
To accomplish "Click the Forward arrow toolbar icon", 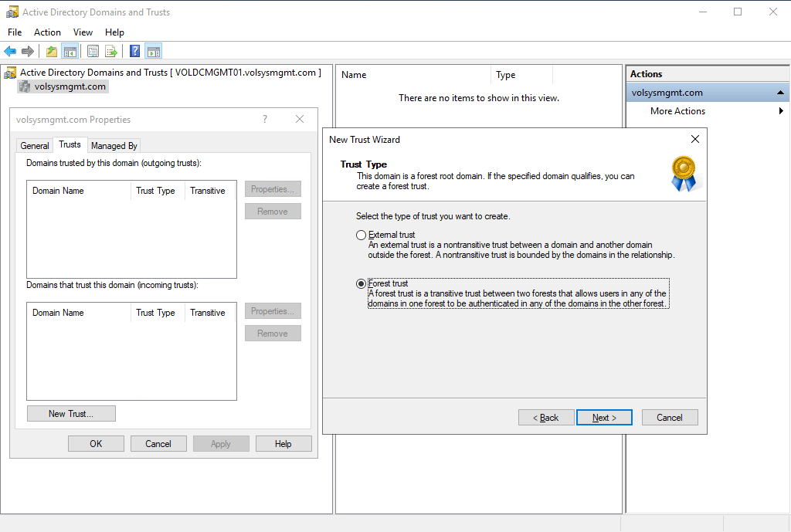I will pyautogui.click(x=28, y=52).
